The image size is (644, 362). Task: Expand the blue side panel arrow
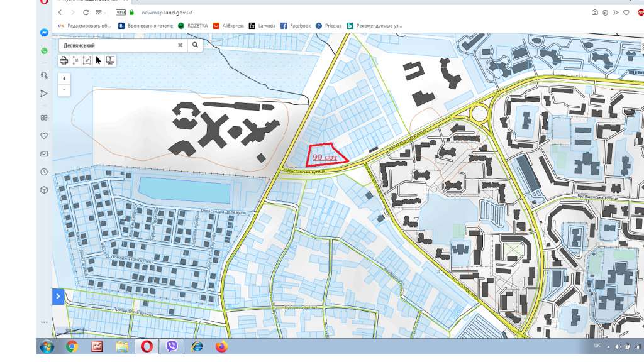click(x=58, y=297)
